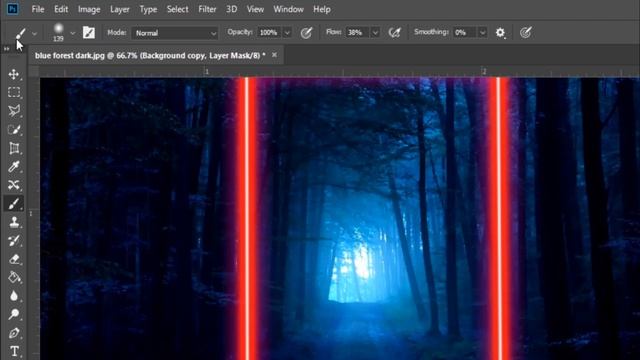640x360 pixels.
Task: Select the Quick Selection tool
Action: pos(14,130)
